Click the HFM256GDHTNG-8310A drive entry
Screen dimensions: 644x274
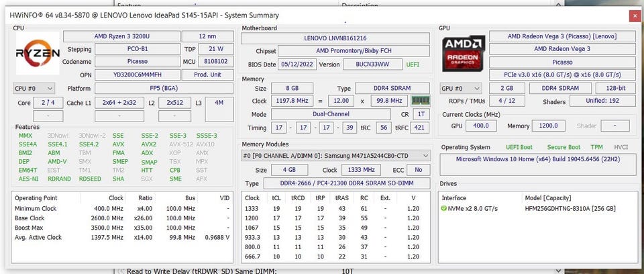tap(570, 208)
